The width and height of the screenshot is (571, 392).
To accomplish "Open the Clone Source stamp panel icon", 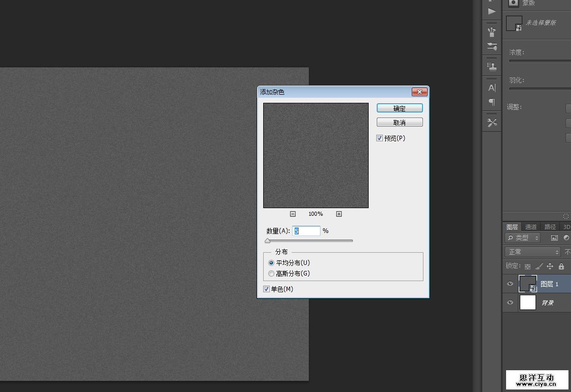I will [492, 66].
